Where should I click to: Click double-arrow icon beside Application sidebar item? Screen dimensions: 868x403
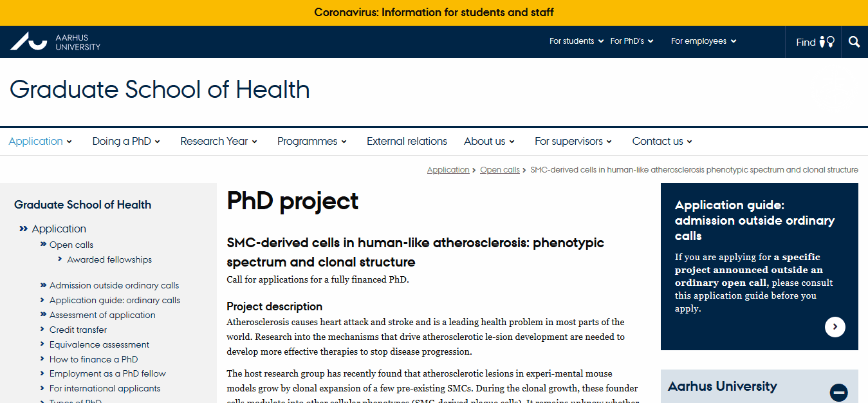tap(24, 229)
